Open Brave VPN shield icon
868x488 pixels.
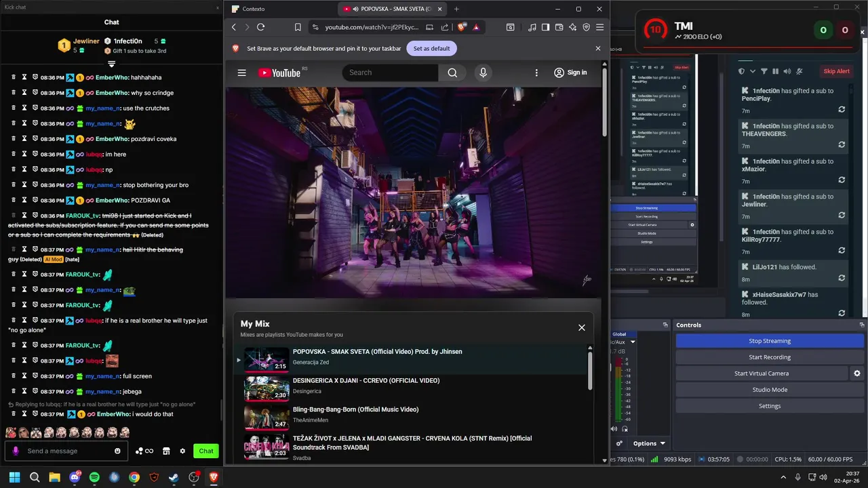pos(587,27)
